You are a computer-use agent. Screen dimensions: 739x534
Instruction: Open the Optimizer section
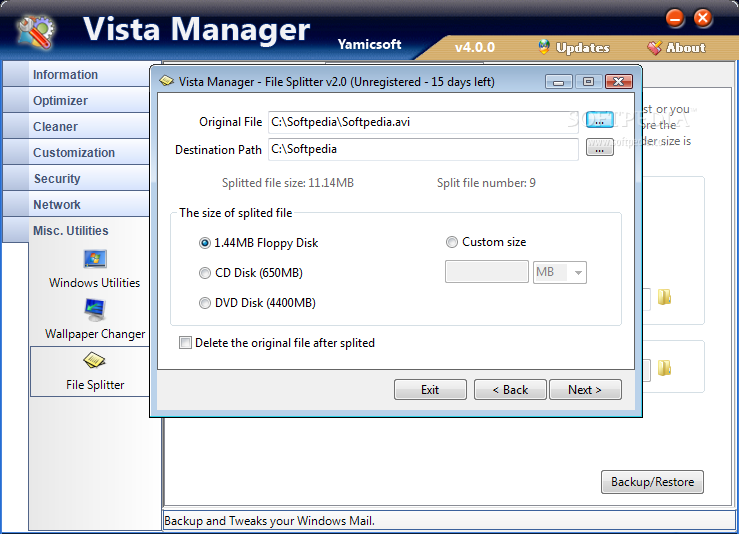tap(76, 100)
